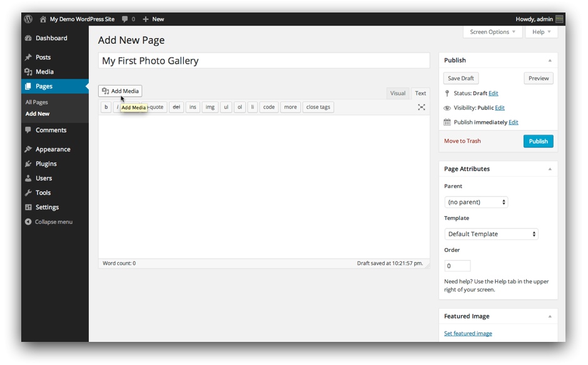The width and height of the screenshot is (588, 365).
Task: Collapse the Publish panel
Action: point(550,61)
